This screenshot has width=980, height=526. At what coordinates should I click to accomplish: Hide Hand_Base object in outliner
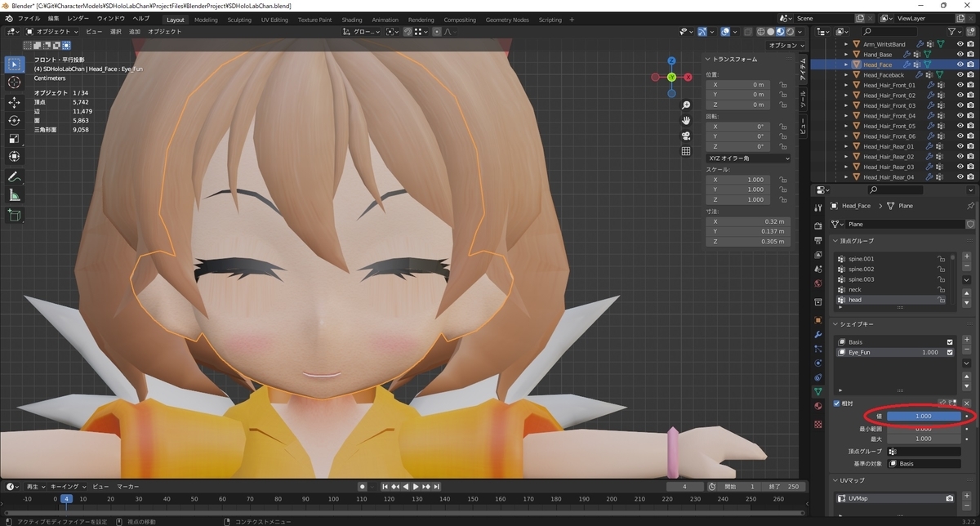(x=960, y=54)
